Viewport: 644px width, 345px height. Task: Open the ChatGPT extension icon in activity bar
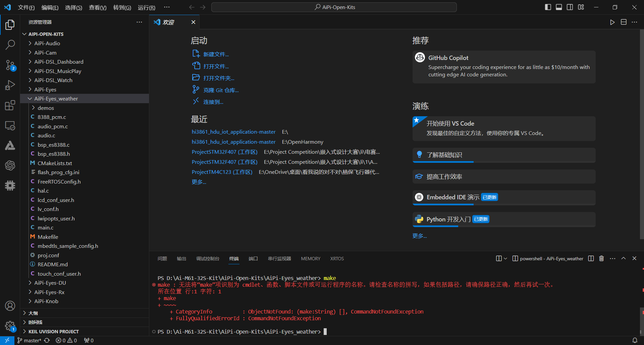[10, 165]
